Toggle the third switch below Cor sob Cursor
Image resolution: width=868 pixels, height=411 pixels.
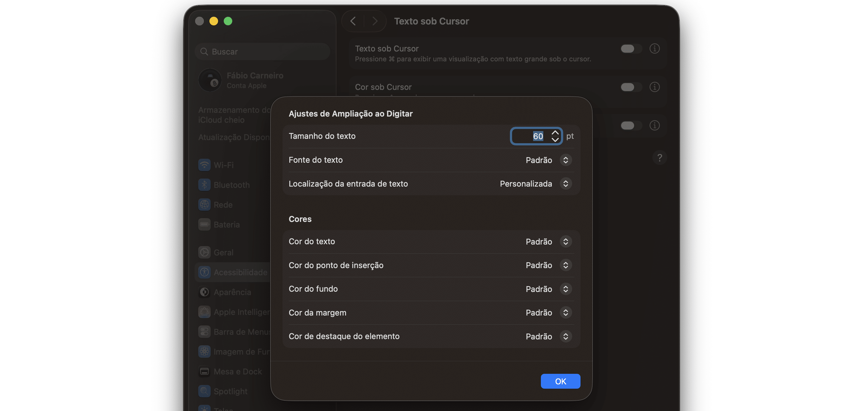(x=631, y=126)
